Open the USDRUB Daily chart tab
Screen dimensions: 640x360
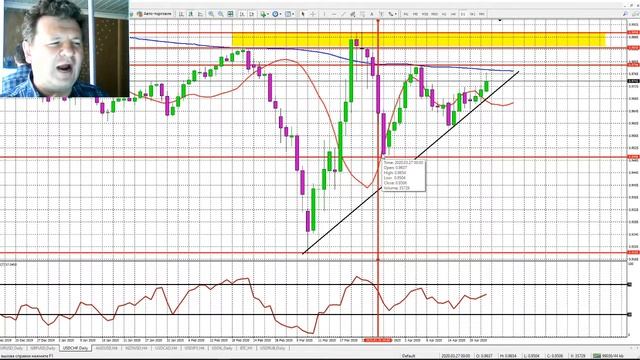click(x=272, y=348)
